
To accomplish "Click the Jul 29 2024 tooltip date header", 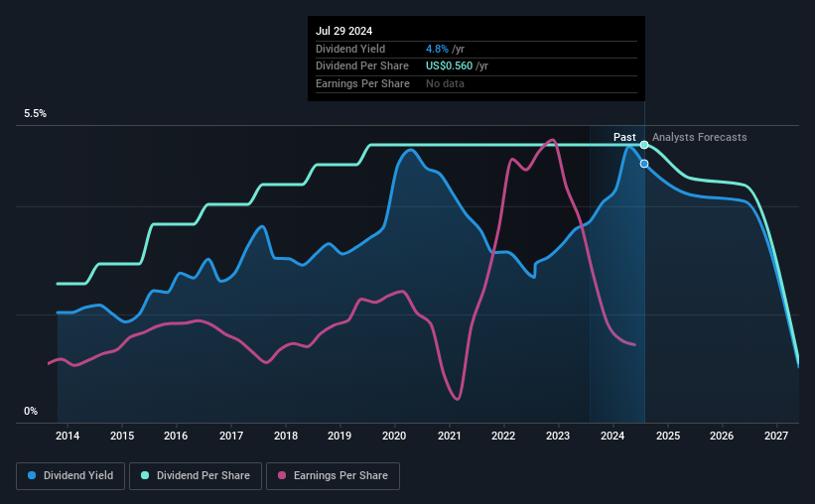I will click(344, 31).
